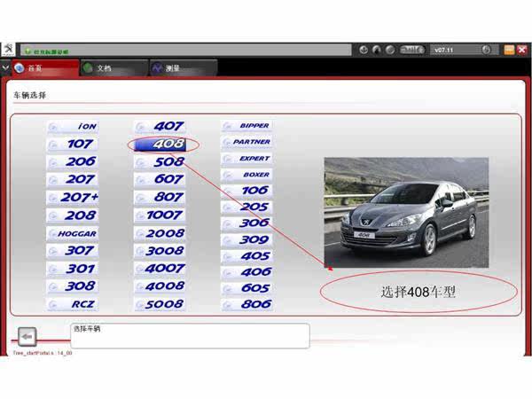Image resolution: width=532 pixels, height=399 pixels.
Task: Choose the highlighted 408 model
Action: [160, 145]
